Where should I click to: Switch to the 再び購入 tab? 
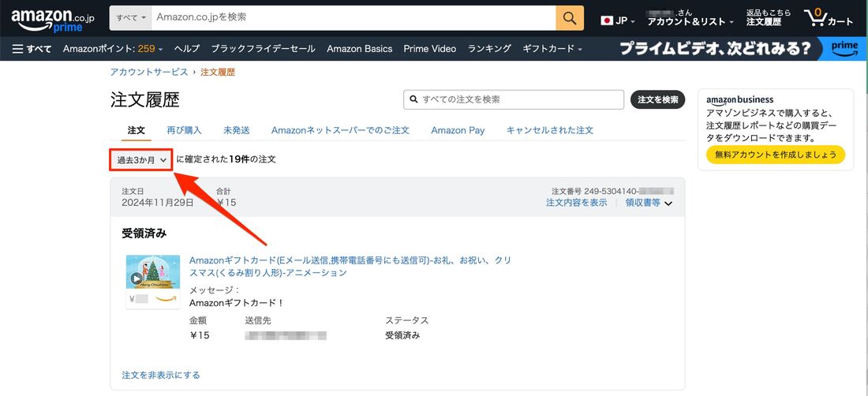(x=184, y=130)
